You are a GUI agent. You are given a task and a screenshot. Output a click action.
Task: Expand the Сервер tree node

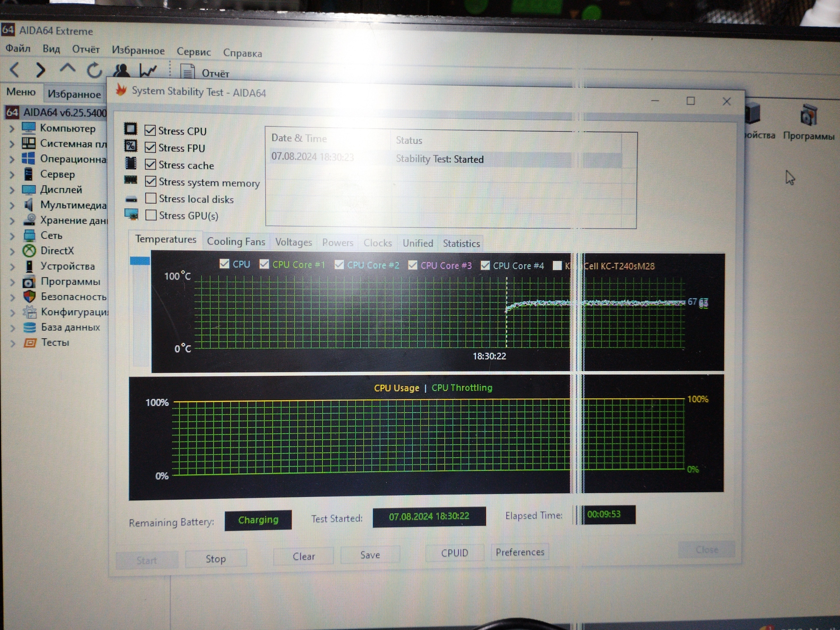[x=12, y=175]
